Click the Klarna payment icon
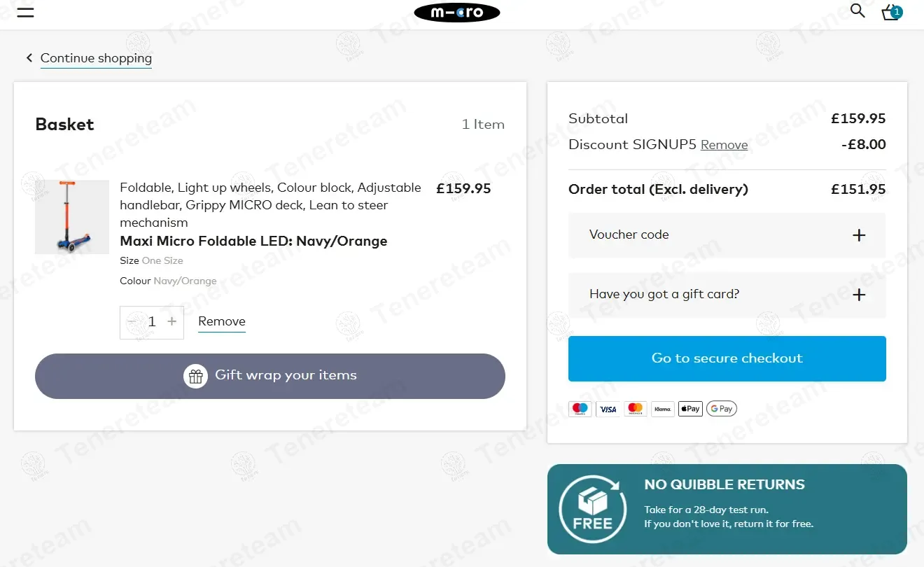The width and height of the screenshot is (924, 567). [x=662, y=409]
